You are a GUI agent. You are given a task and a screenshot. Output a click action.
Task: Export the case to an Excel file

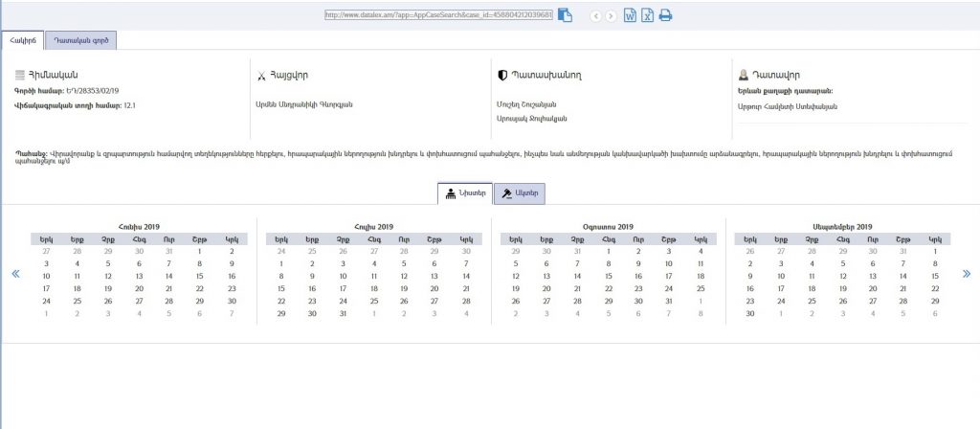(648, 15)
